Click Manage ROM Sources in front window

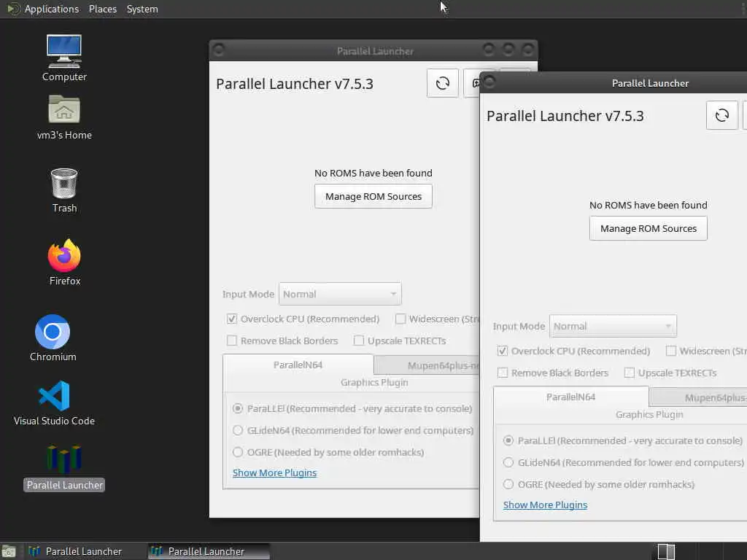click(649, 228)
